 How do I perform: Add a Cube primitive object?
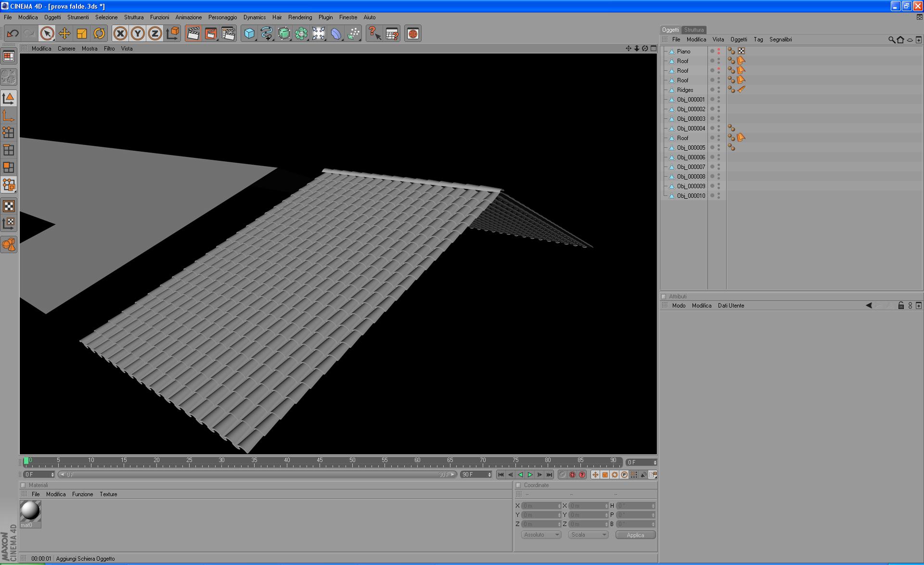(249, 33)
